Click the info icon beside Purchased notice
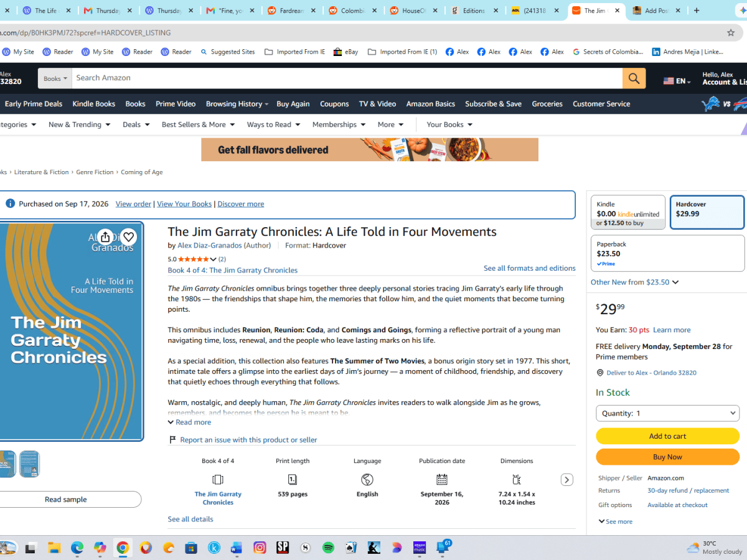 click(x=10, y=203)
